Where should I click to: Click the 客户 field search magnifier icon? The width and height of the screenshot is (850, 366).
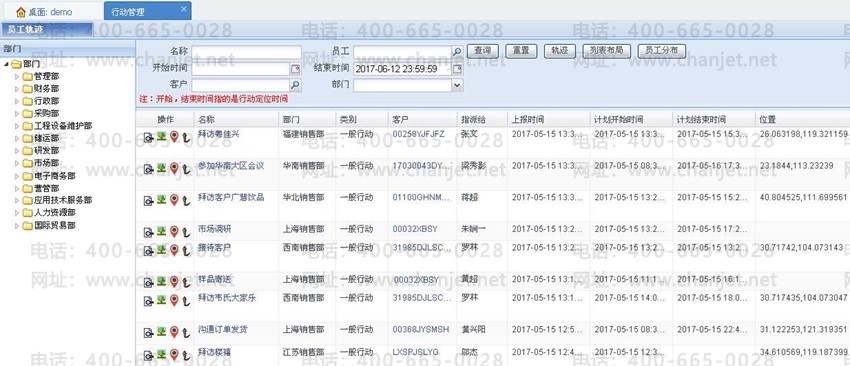point(295,85)
